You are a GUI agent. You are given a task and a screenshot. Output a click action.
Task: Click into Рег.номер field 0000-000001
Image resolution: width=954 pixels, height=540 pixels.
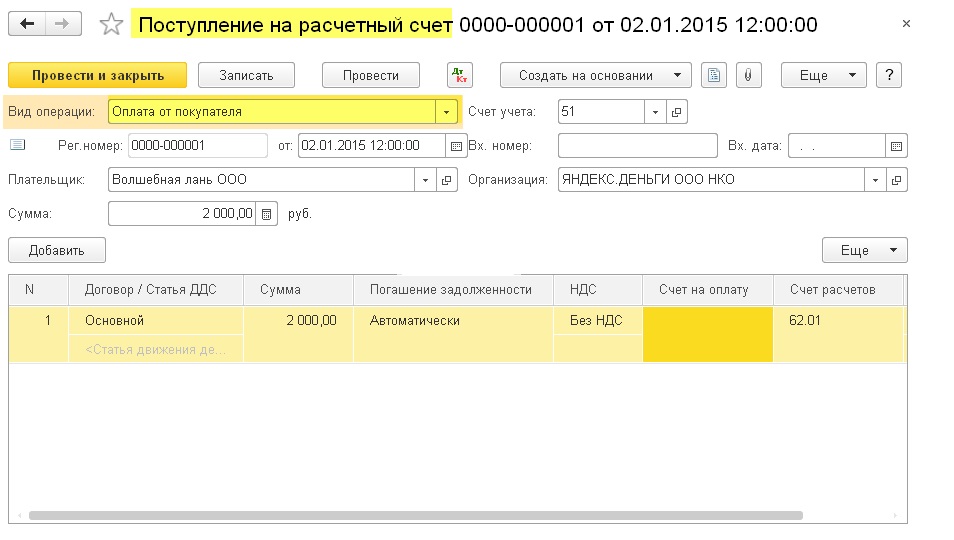point(198,146)
